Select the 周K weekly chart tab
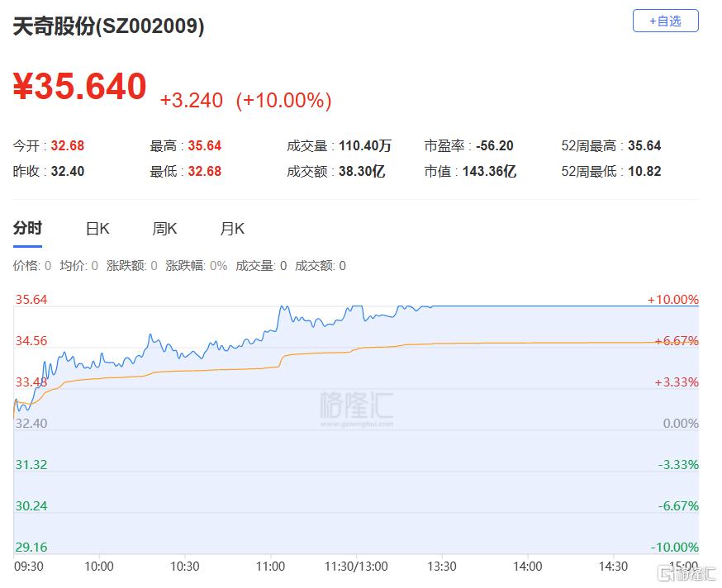 tap(164, 229)
